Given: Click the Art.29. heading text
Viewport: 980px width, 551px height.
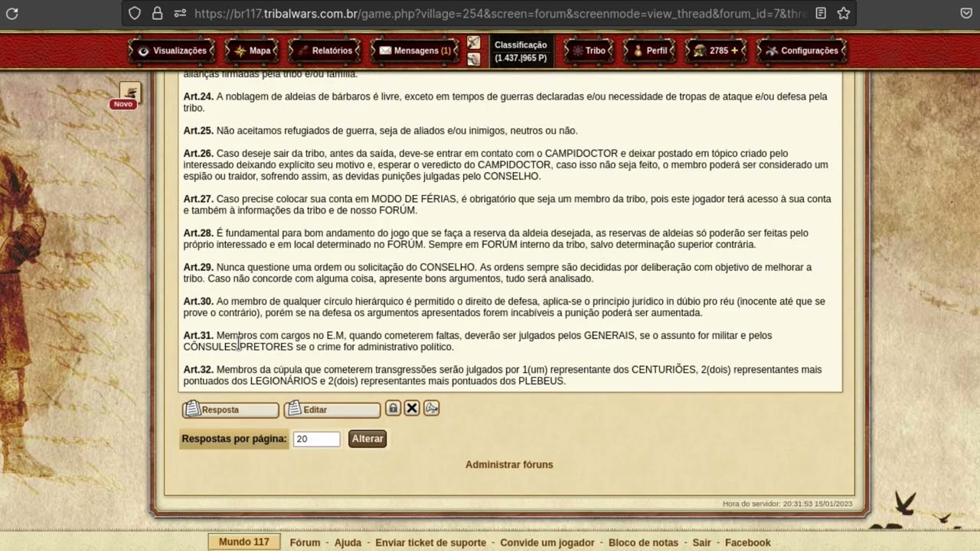Looking at the screenshot, I should [x=198, y=267].
